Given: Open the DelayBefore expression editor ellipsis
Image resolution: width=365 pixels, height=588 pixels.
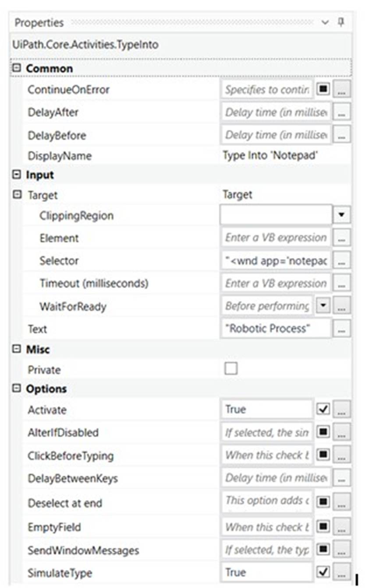Looking at the screenshot, I should tap(343, 135).
